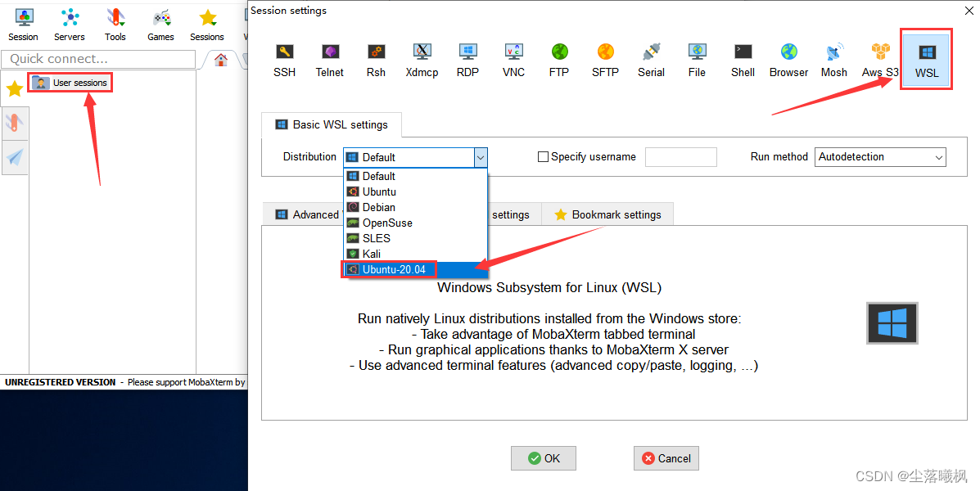
Task: Open the tools sidebar tab with knife icon
Action: pos(15,123)
